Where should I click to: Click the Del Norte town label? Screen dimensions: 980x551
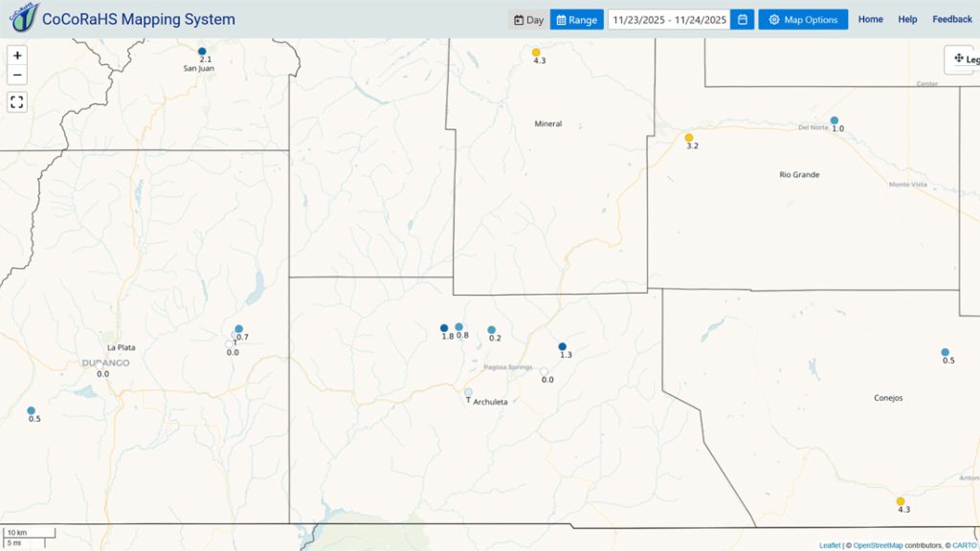point(813,127)
